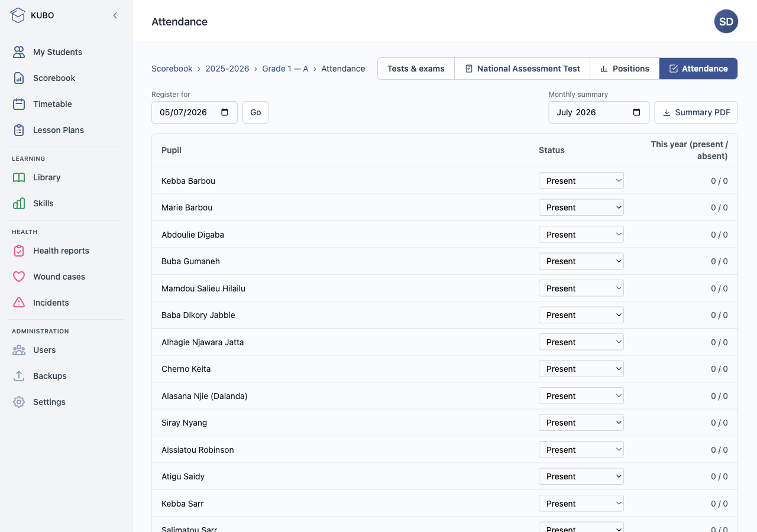
Task: Click the 2025-2026 breadcrumb link
Action: pos(227,69)
